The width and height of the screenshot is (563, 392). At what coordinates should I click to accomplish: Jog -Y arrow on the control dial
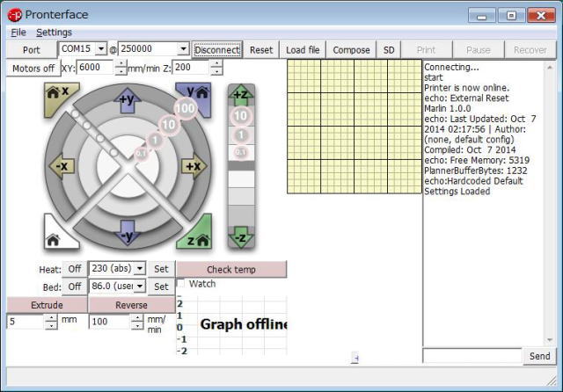[x=127, y=233]
